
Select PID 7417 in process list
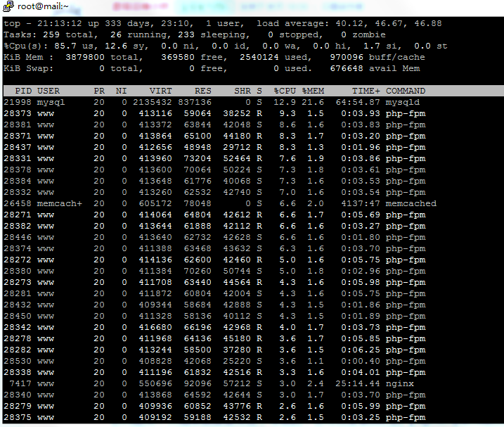point(20,384)
